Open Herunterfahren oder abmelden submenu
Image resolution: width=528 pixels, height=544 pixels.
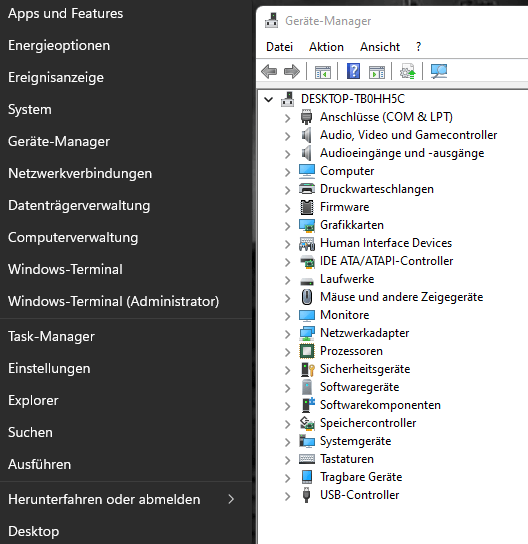(x=126, y=499)
